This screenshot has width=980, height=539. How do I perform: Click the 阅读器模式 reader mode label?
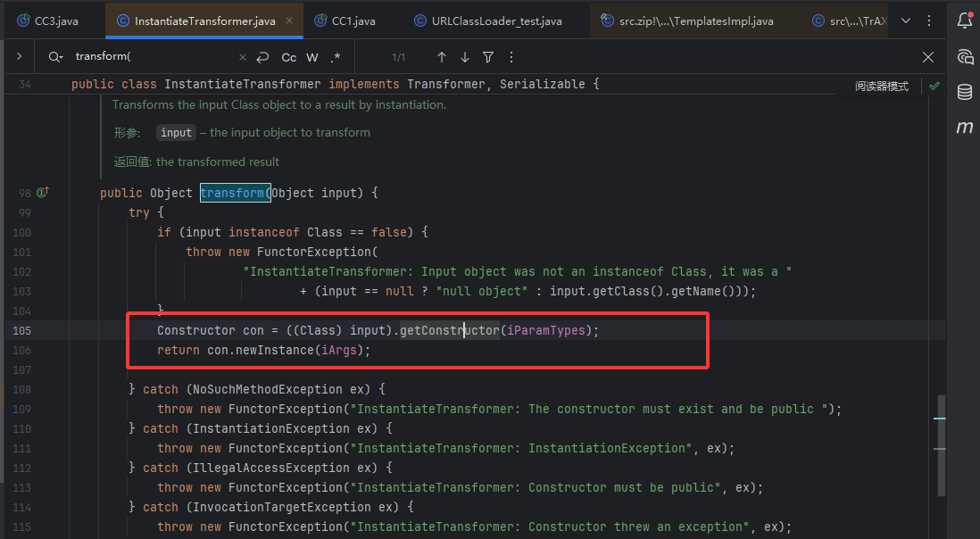pos(881,87)
